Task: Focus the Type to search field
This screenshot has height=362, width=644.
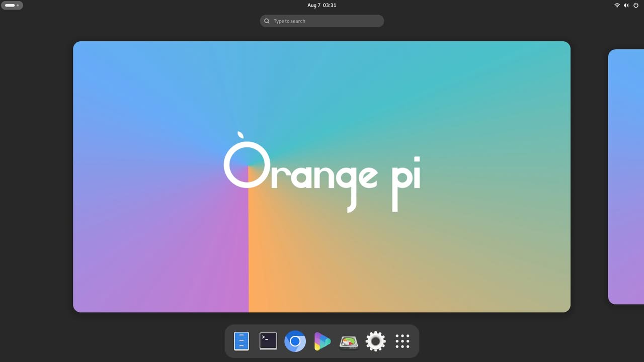Action: [x=322, y=21]
